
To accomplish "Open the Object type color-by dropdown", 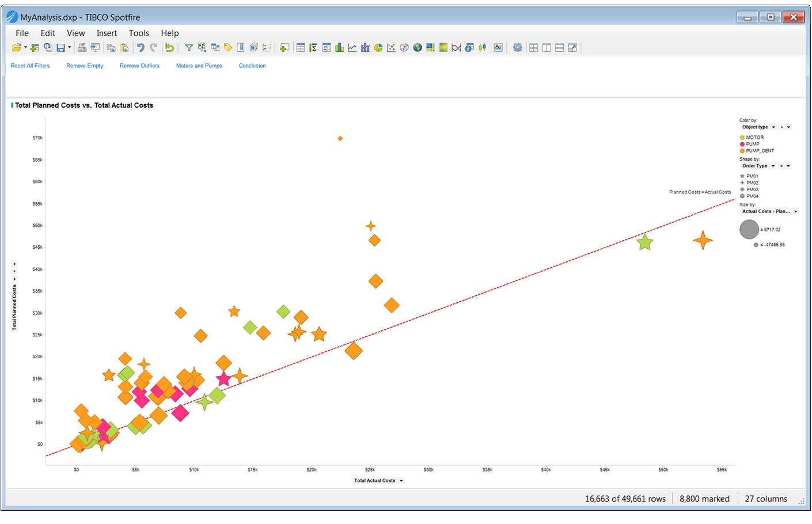I will coord(773,127).
